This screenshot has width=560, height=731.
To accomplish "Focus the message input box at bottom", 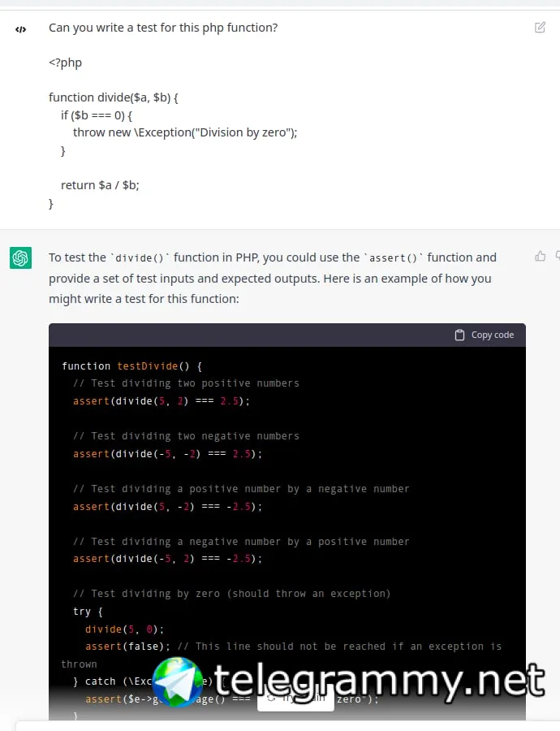I will [288, 726].
